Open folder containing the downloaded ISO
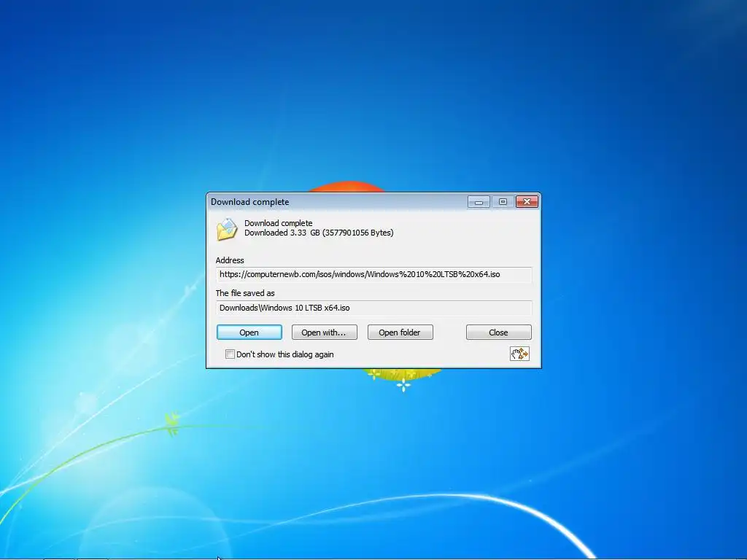Viewport: 747px width, 560px height. coord(400,332)
